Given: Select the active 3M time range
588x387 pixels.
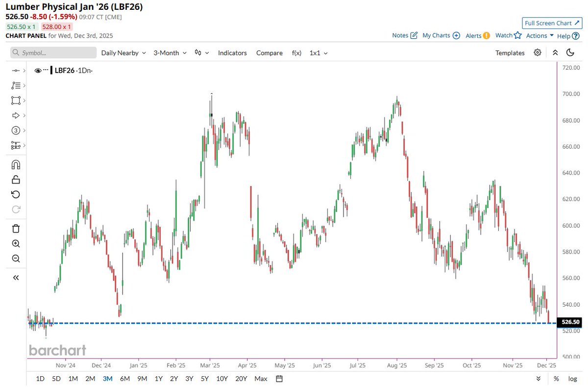Looking at the screenshot, I should click(107, 378).
